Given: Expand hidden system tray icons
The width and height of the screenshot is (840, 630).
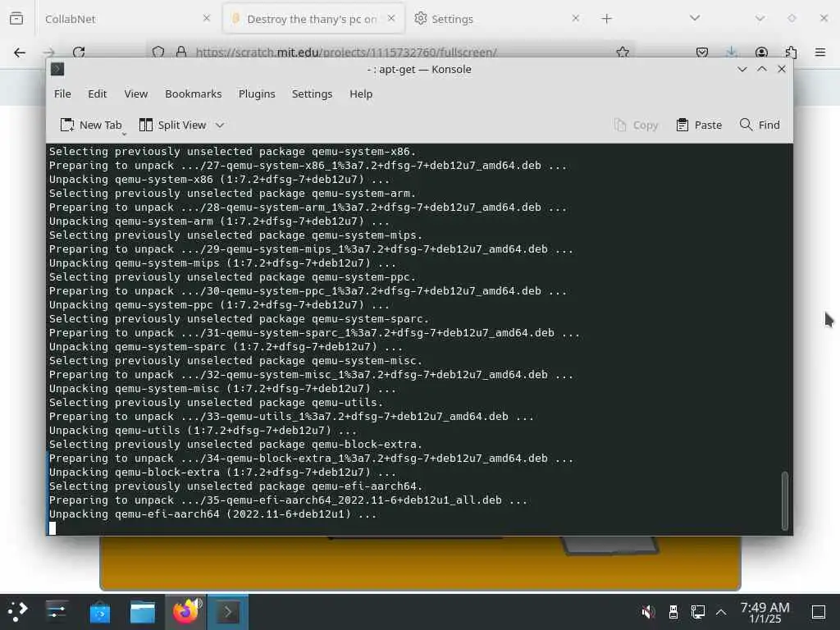Looking at the screenshot, I should pyautogui.click(x=721, y=612).
